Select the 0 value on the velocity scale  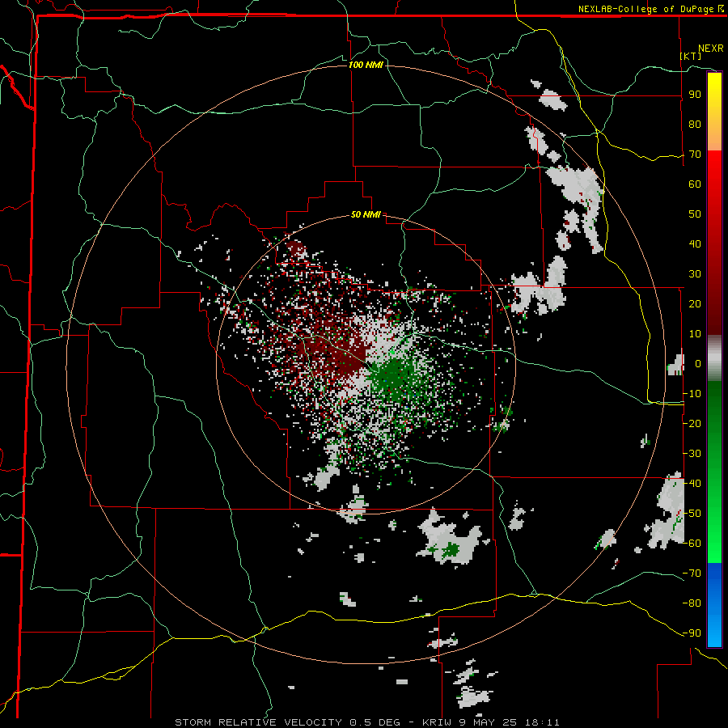pos(698,363)
